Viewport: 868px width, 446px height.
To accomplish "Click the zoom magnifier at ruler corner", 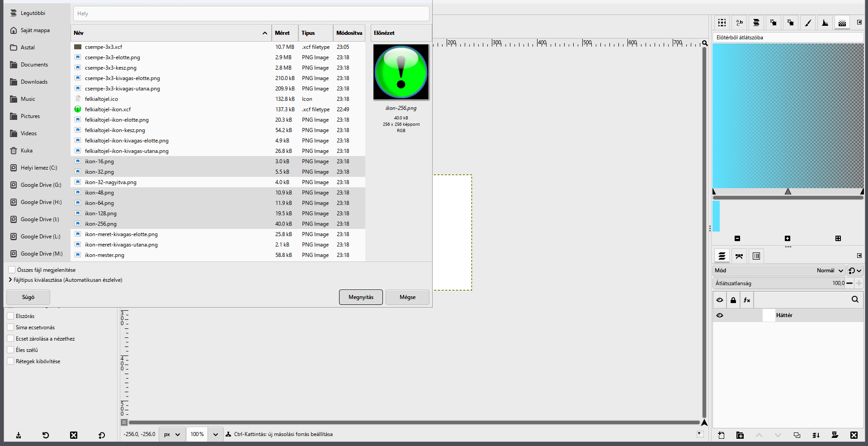I will tap(705, 43).
